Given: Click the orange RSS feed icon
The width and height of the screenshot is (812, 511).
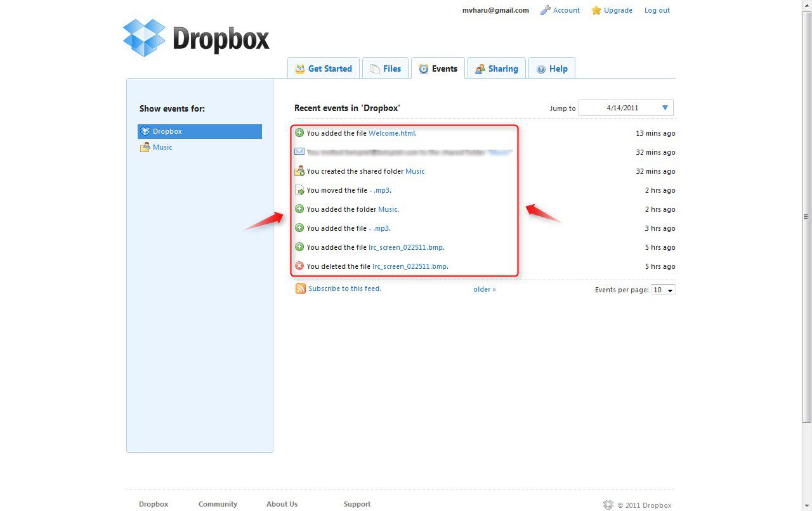Looking at the screenshot, I should click(x=301, y=288).
